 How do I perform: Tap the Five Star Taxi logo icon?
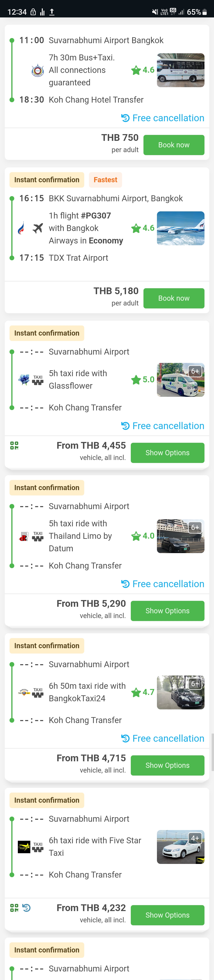point(24,847)
